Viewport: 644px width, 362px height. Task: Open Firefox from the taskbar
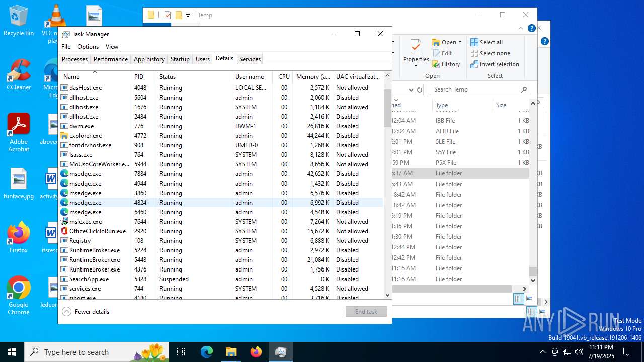point(256,352)
